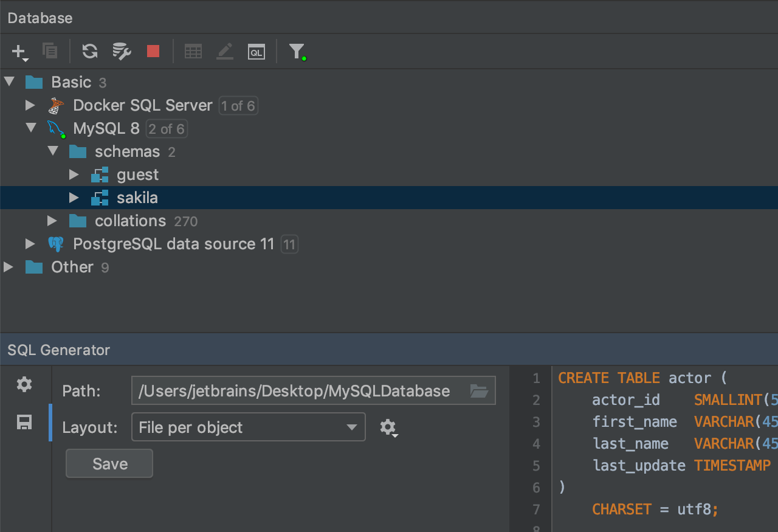
Task: Select the guest schema
Action: coord(137,174)
